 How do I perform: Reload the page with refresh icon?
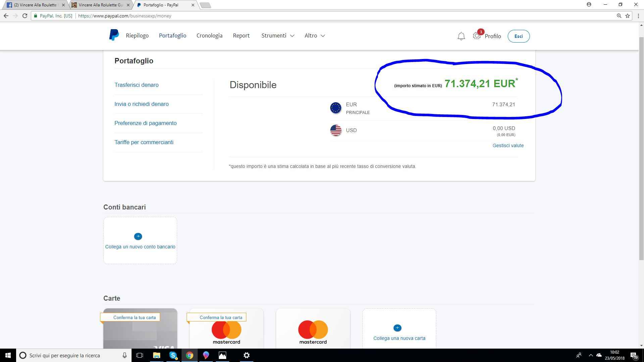click(x=25, y=16)
